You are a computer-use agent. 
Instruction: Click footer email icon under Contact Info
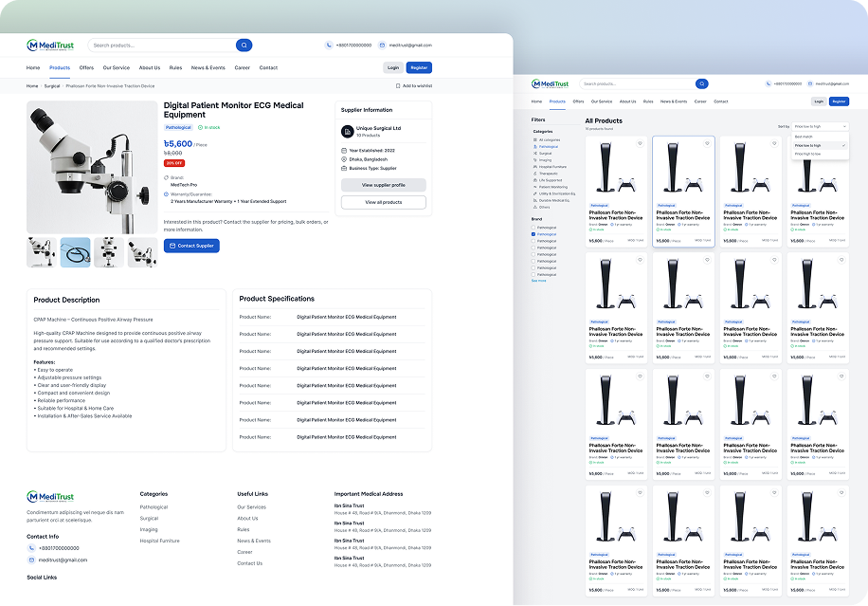(31, 560)
